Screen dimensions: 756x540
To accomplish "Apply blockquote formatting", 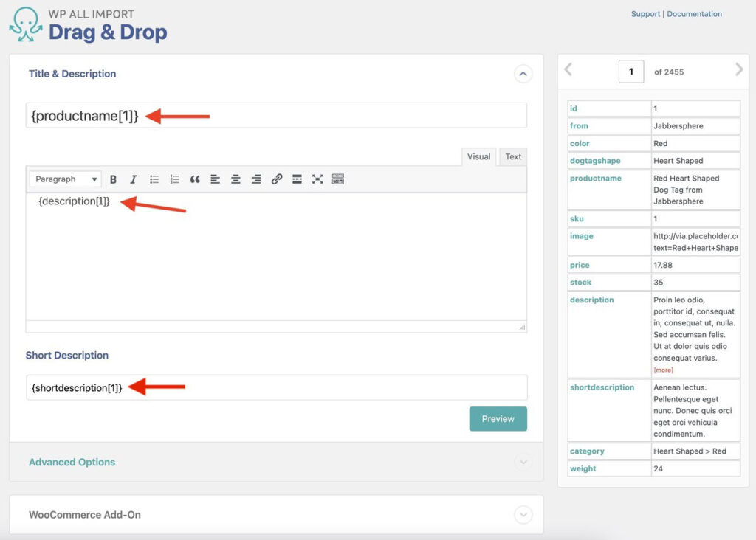I will click(195, 179).
